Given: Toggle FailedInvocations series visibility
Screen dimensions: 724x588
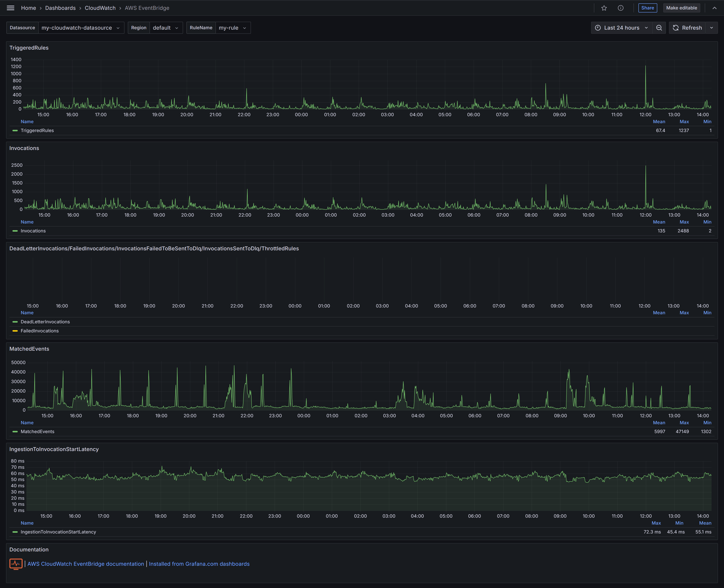Looking at the screenshot, I should pos(40,331).
